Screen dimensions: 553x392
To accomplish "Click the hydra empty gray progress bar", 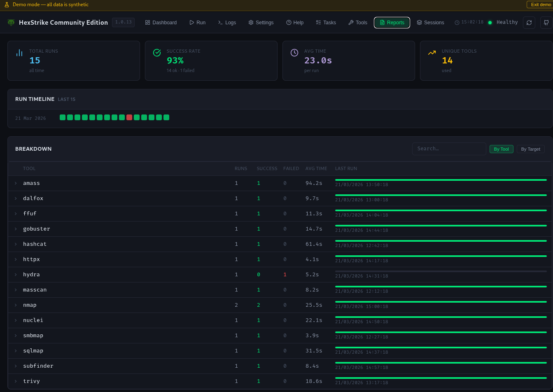I will (441, 271).
